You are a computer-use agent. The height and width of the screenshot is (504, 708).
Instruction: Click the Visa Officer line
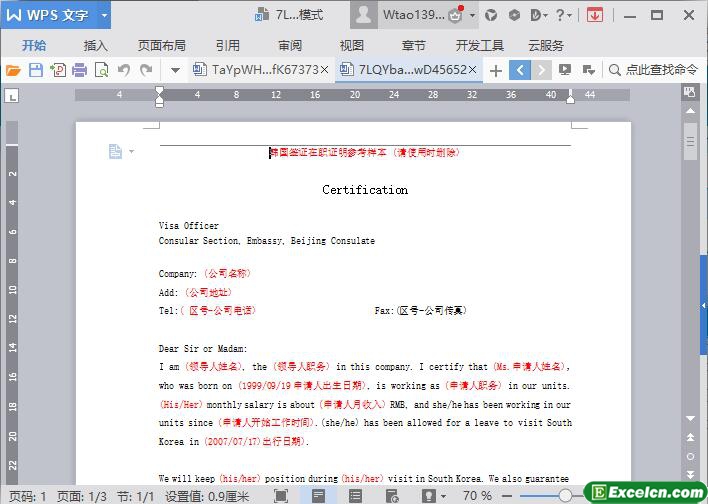pos(189,225)
